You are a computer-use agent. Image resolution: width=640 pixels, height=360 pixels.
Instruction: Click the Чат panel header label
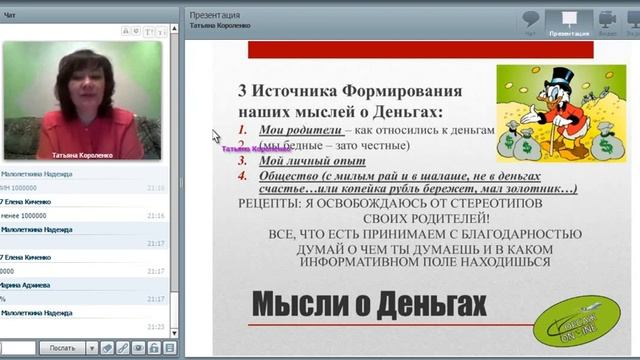[9, 15]
